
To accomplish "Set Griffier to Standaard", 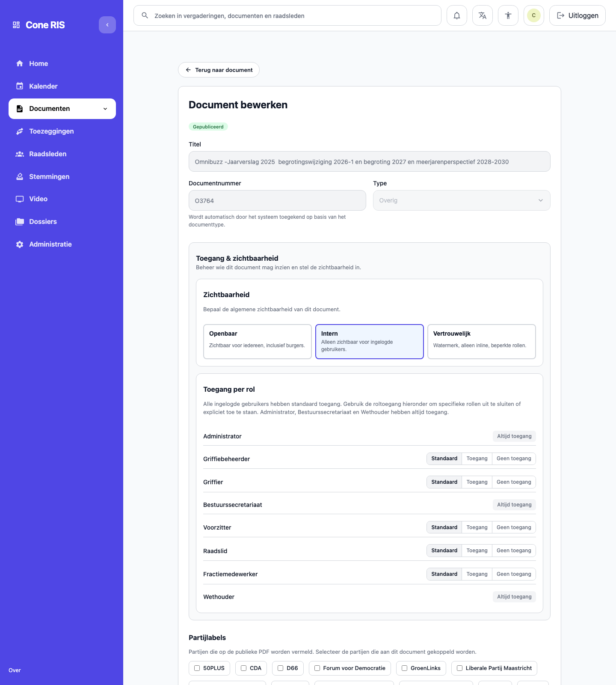I will 444,482.
